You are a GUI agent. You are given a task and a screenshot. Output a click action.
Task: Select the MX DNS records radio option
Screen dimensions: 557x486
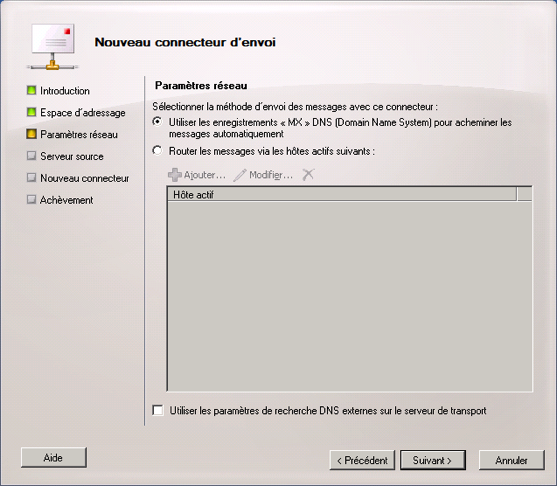click(x=157, y=122)
